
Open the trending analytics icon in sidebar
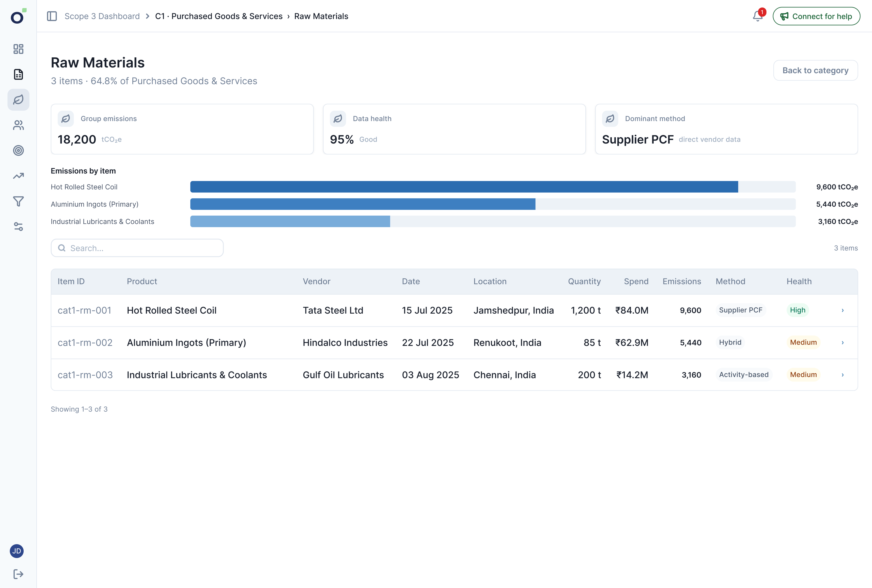coord(18,176)
